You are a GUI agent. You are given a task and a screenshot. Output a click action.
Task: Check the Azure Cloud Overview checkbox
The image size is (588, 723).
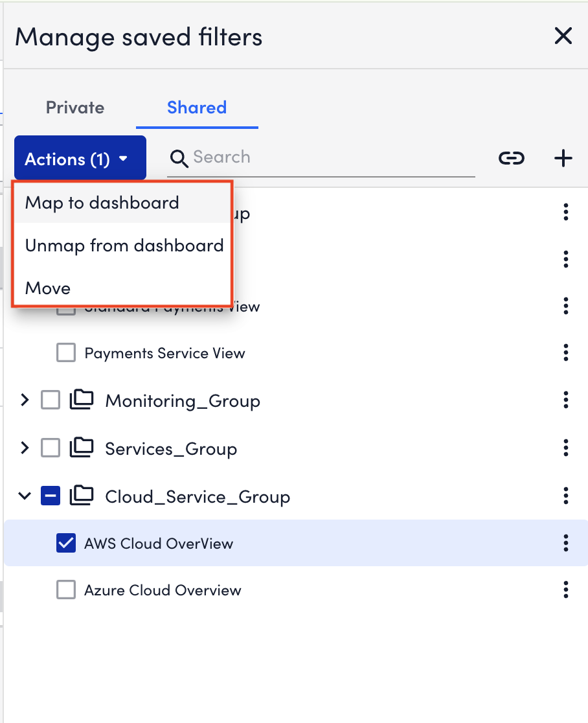[x=66, y=590]
